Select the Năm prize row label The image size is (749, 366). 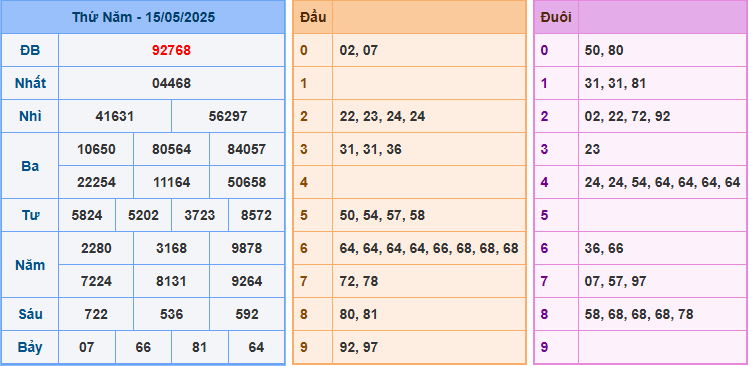pos(30,265)
